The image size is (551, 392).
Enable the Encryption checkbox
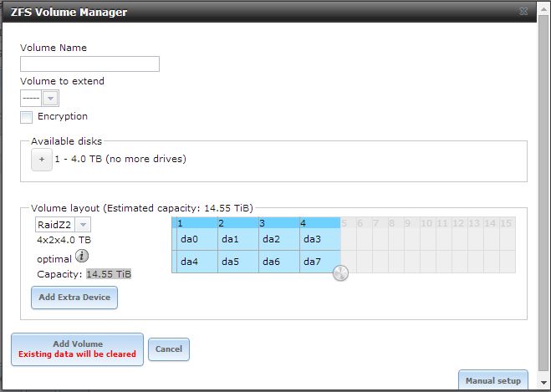27,117
